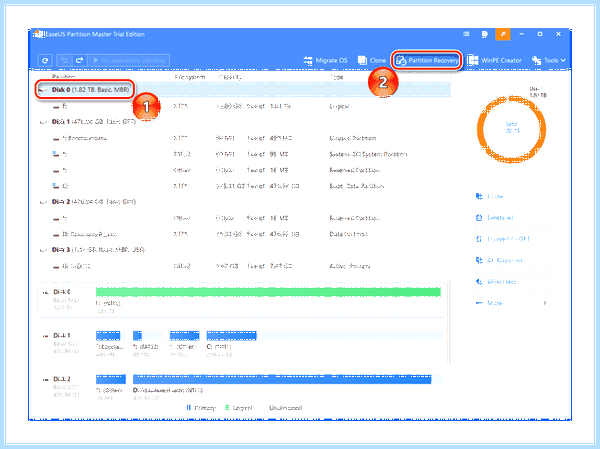This screenshot has height=449, width=600.
Task: Open the title bar list menu icon
Action: [466, 34]
